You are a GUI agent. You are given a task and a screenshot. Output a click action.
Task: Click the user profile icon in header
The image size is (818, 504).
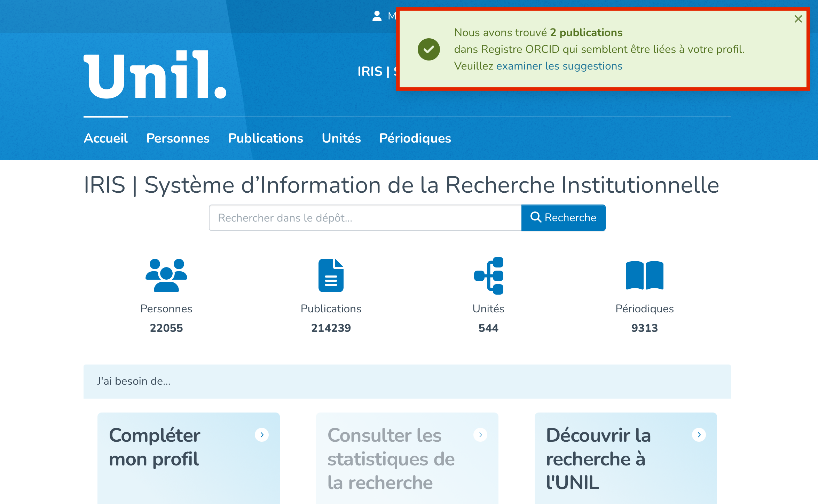pos(377,16)
